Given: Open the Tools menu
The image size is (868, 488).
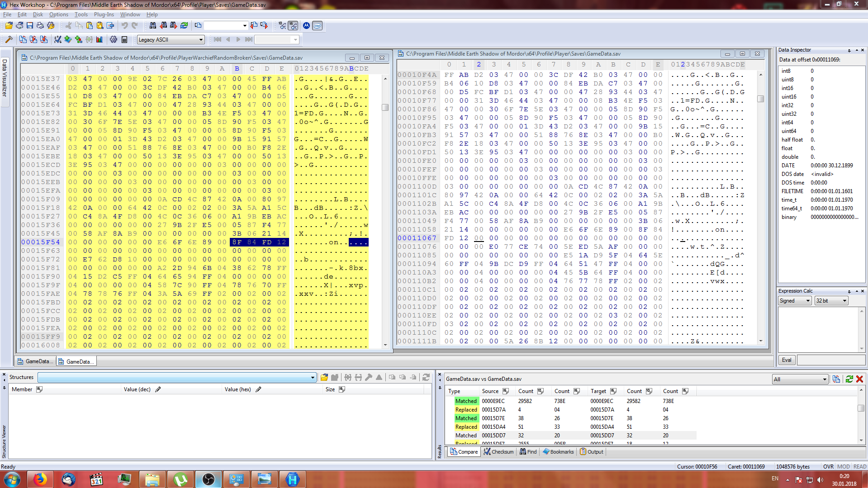Looking at the screenshot, I should coord(81,14).
